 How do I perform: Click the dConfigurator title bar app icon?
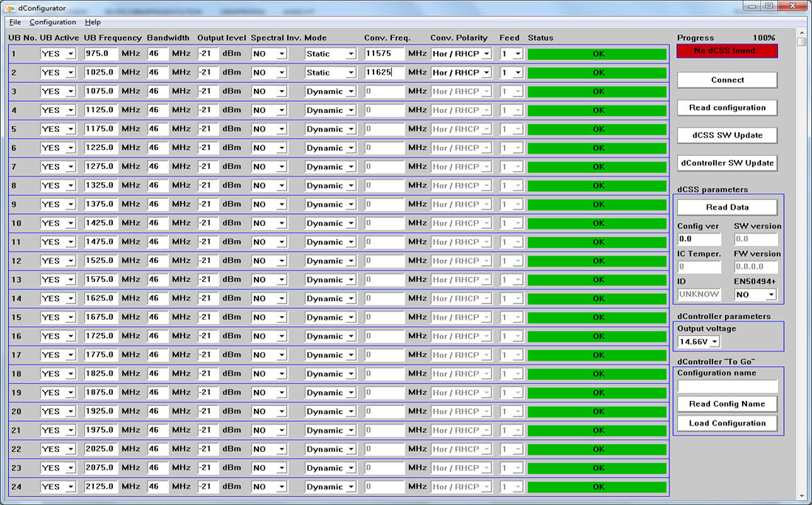click(9, 8)
